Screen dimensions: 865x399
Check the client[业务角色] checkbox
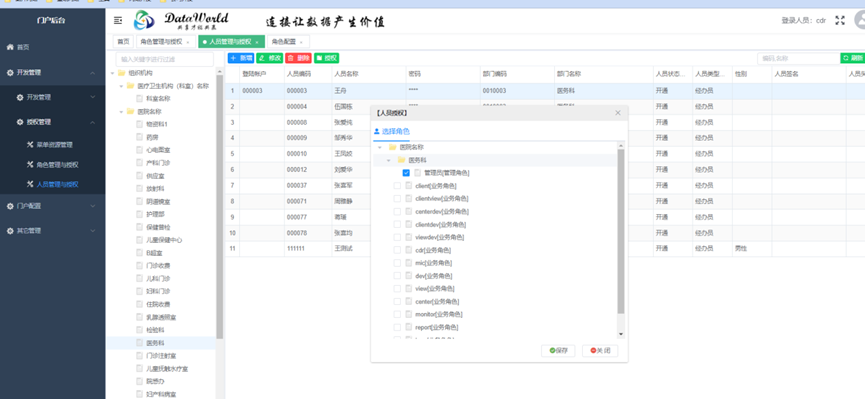(397, 186)
